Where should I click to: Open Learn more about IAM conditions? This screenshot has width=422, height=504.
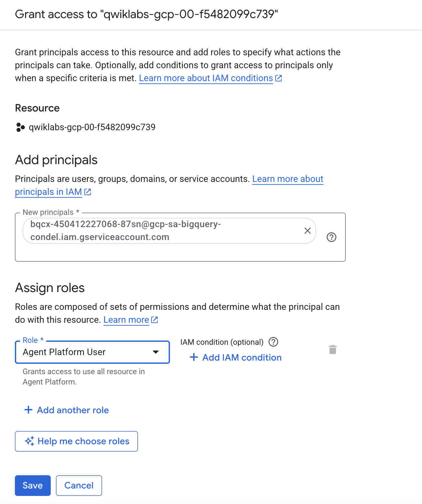pos(206,78)
